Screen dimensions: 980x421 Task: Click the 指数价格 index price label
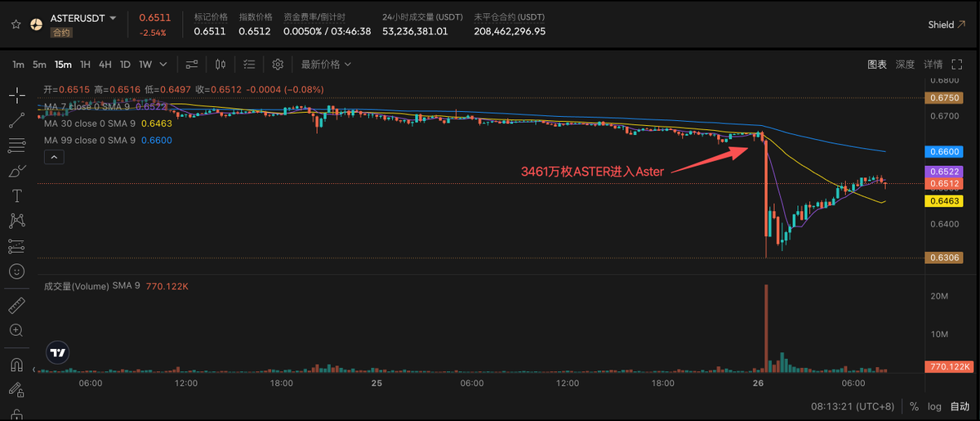(x=255, y=17)
